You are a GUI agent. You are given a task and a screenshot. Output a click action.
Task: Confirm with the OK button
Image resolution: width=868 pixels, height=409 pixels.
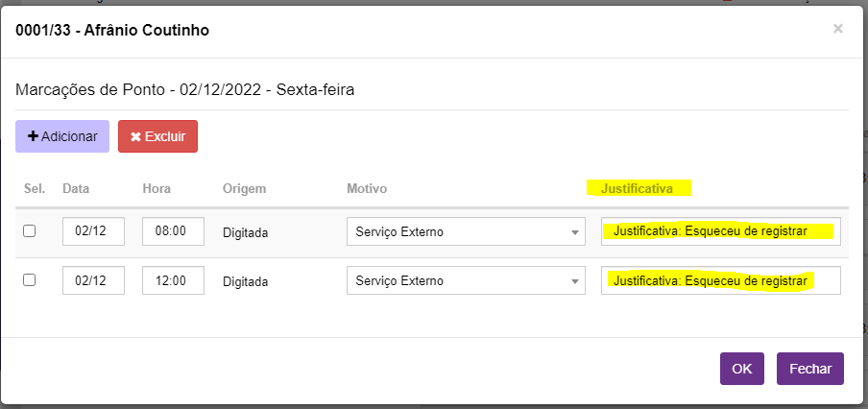pos(741,369)
